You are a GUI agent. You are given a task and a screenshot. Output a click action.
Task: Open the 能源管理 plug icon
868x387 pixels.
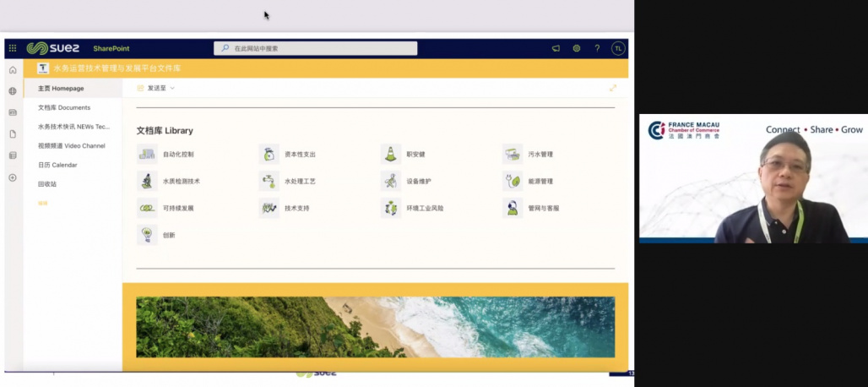point(513,181)
